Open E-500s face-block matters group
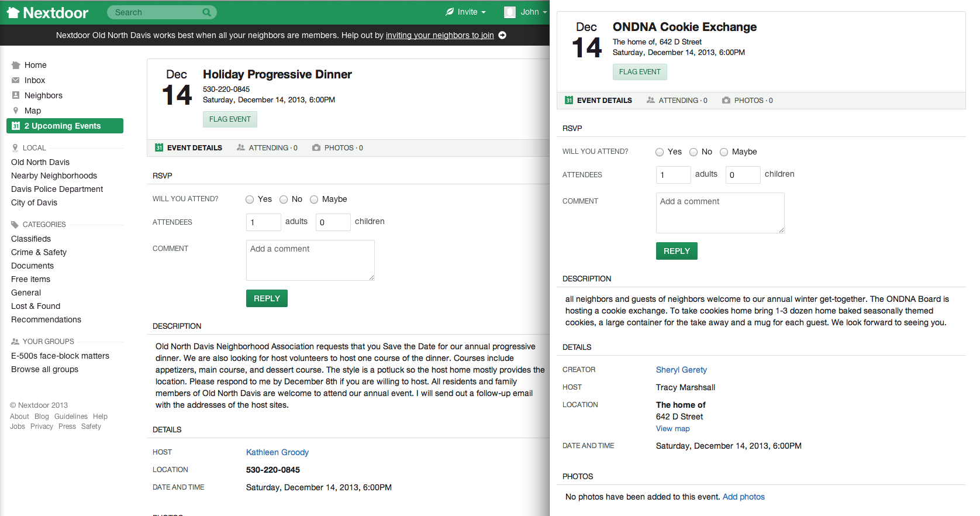Screen dimensions: 980x516 (60, 356)
